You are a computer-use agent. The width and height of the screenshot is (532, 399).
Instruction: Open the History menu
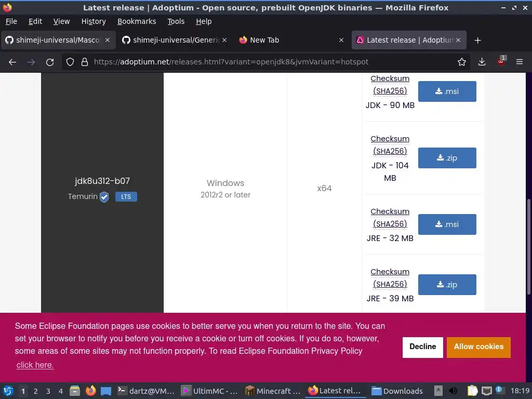94,21
